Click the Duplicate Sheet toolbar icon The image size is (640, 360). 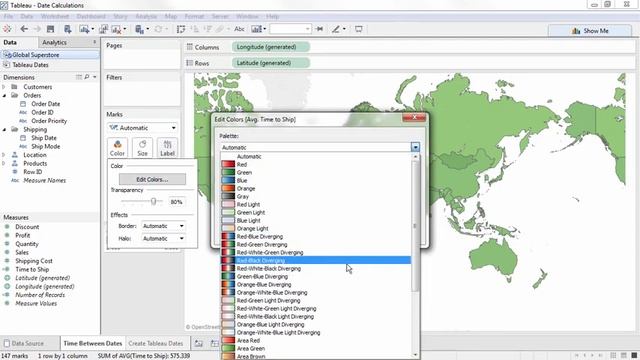click(x=103, y=29)
